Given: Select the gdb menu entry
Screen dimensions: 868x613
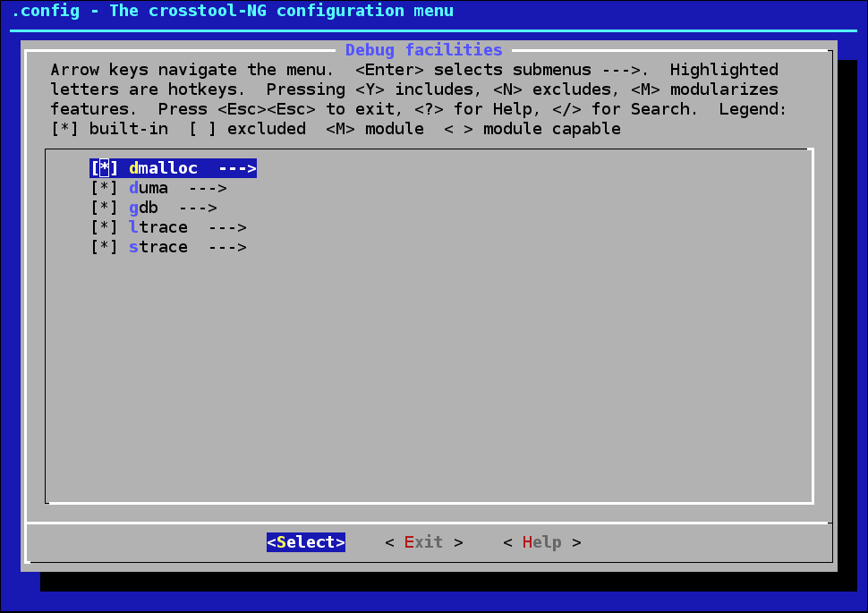Looking at the screenshot, I should (x=154, y=208).
